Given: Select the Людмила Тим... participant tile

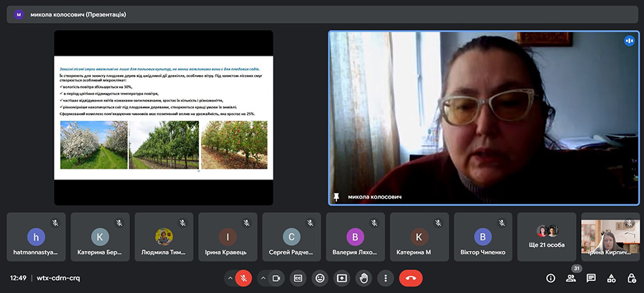Looking at the screenshot, I should 164,237.
